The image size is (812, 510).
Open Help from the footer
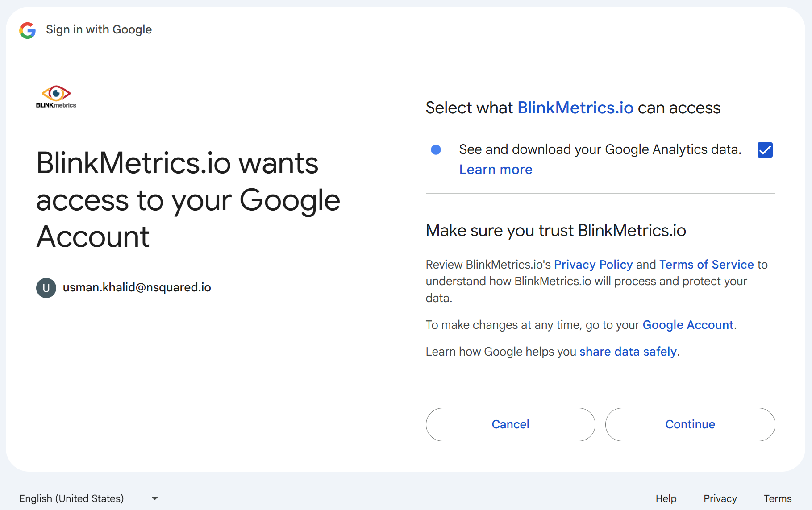pos(666,498)
